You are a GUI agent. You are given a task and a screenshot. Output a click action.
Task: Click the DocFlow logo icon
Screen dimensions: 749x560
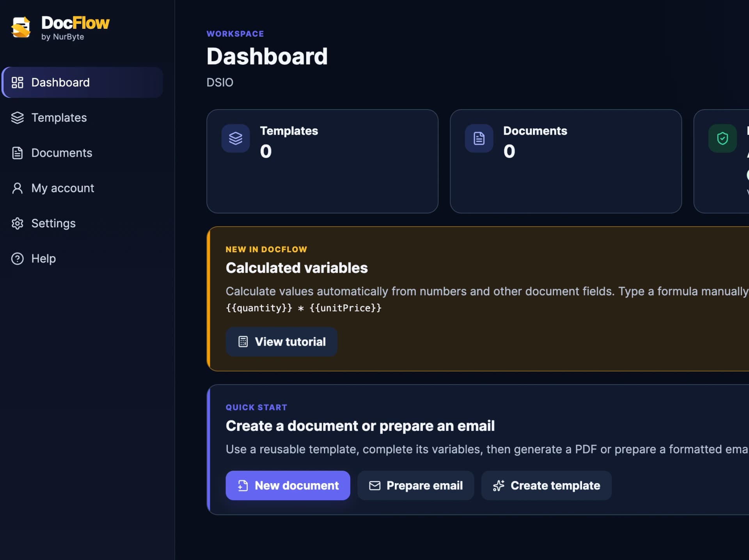click(x=21, y=27)
